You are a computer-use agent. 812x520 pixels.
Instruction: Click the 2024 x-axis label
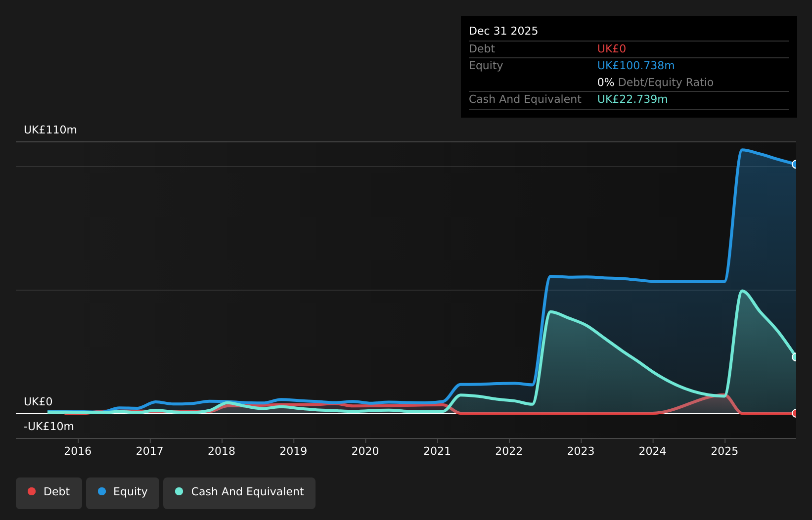pos(652,451)
